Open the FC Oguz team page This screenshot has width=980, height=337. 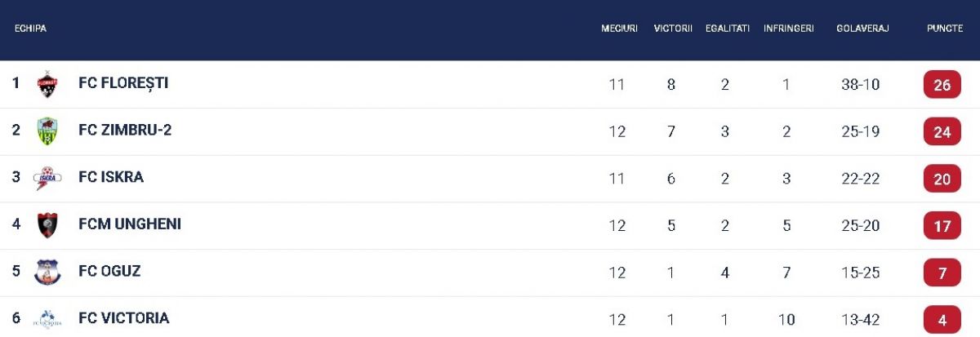[x=109, y=271]
